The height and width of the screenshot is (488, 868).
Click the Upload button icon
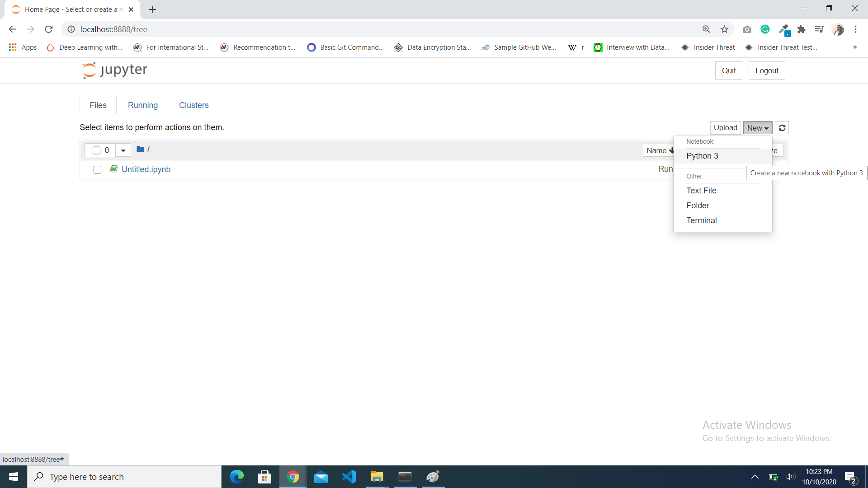coord(724,127)
